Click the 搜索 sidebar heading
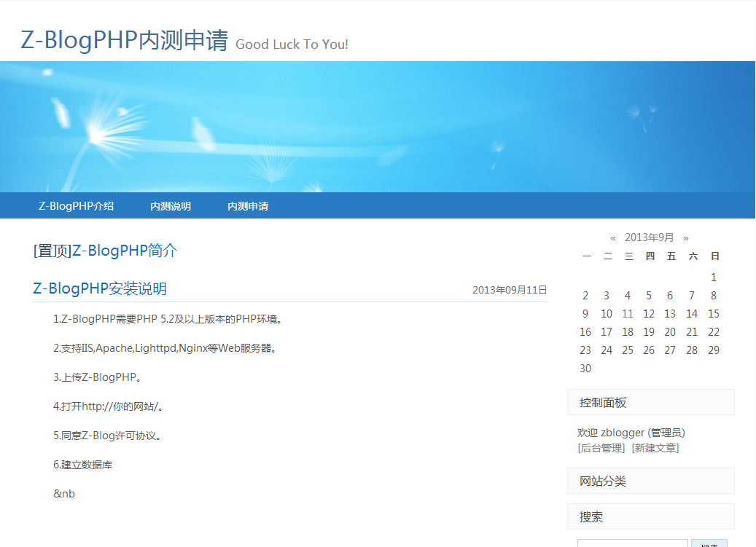The height and width of the screenshot is (547, 756). click(591, 517)
